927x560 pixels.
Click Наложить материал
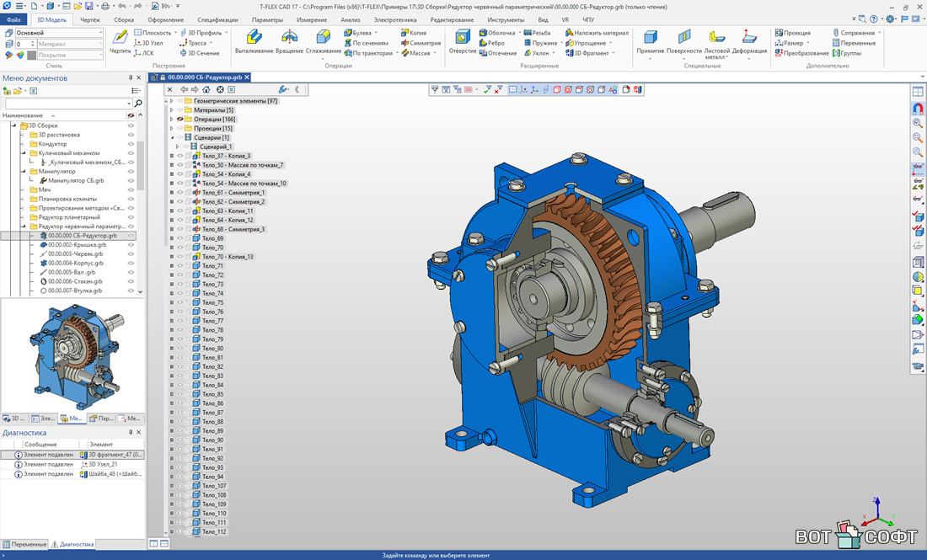coord(597,33)
